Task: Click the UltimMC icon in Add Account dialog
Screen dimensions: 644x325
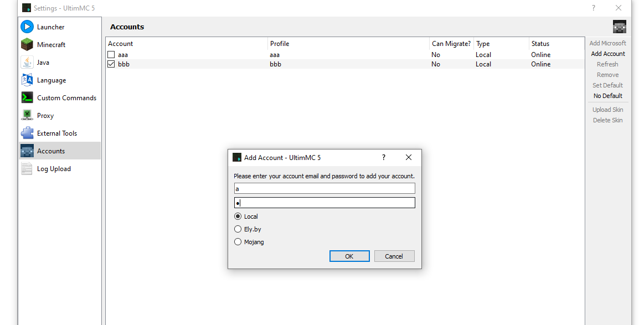Action: 237,157
